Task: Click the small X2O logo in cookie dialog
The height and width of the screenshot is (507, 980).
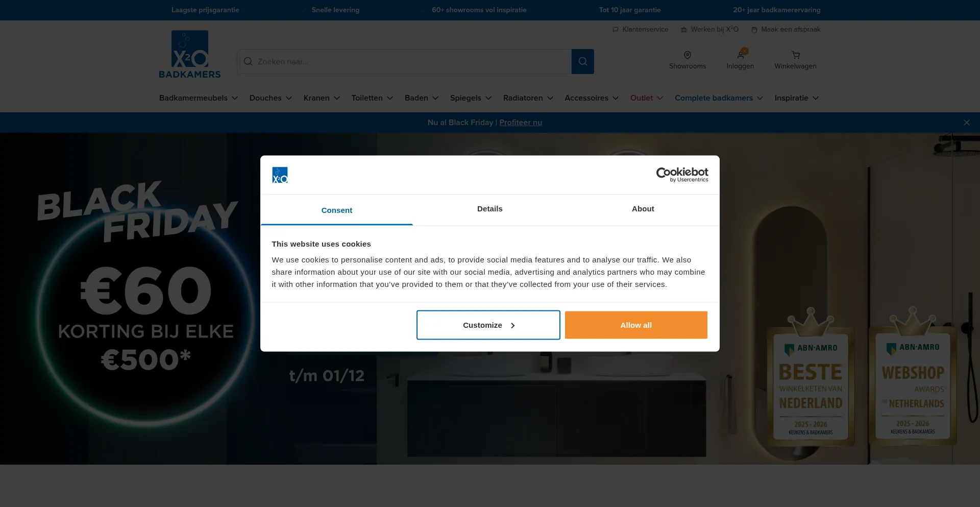Action: [280, 175]
